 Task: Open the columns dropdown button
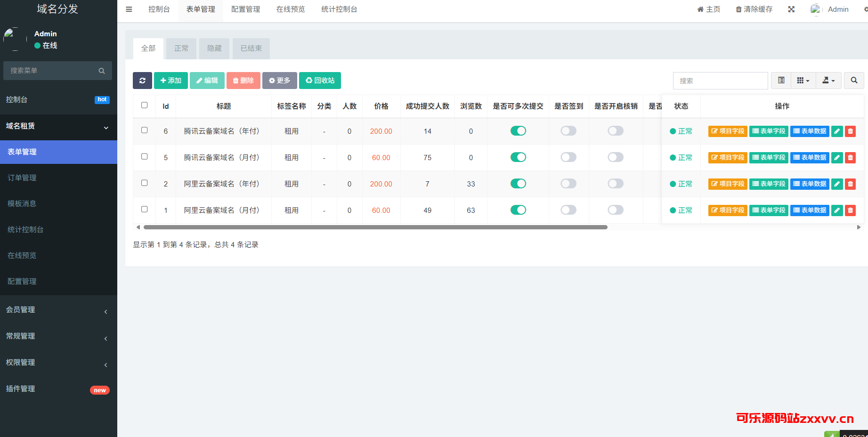(803, 81)
